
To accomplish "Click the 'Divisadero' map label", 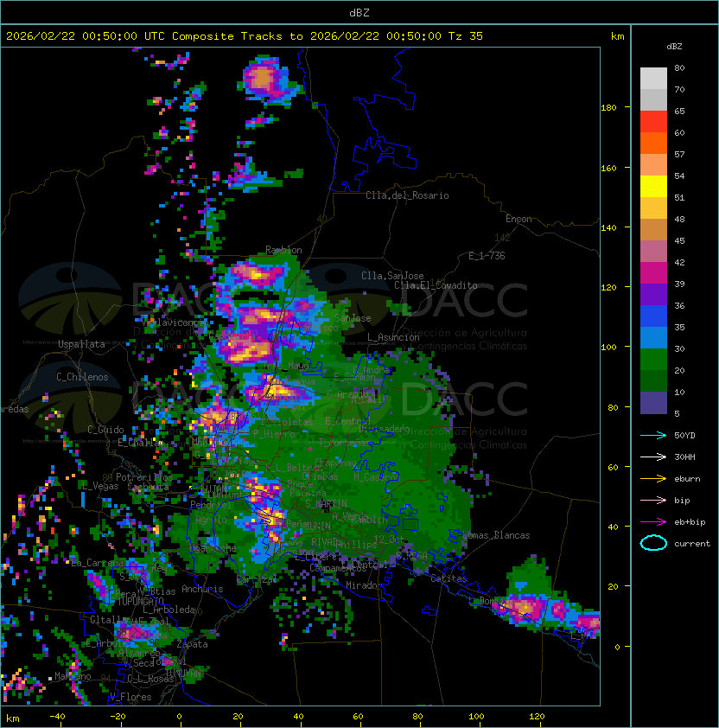I will point(385,429).
